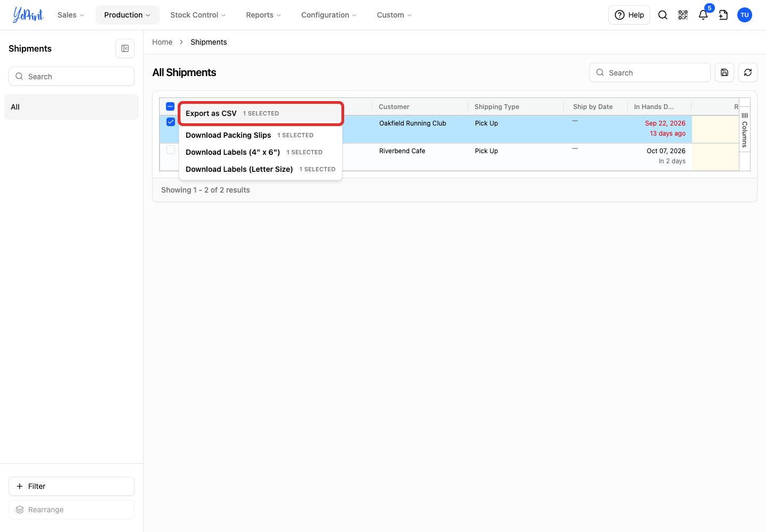Open the Help button

[629, 15]
